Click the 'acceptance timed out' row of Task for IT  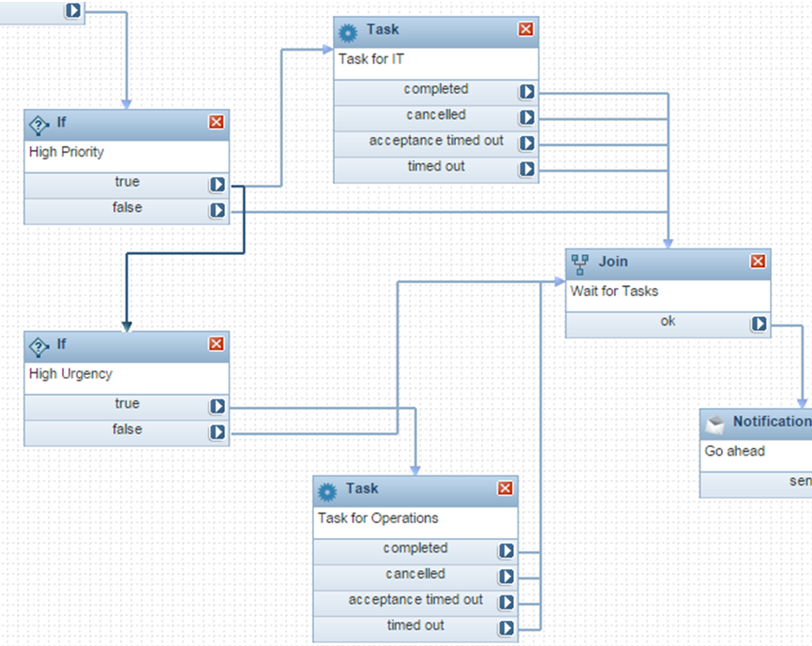point(436,142)
